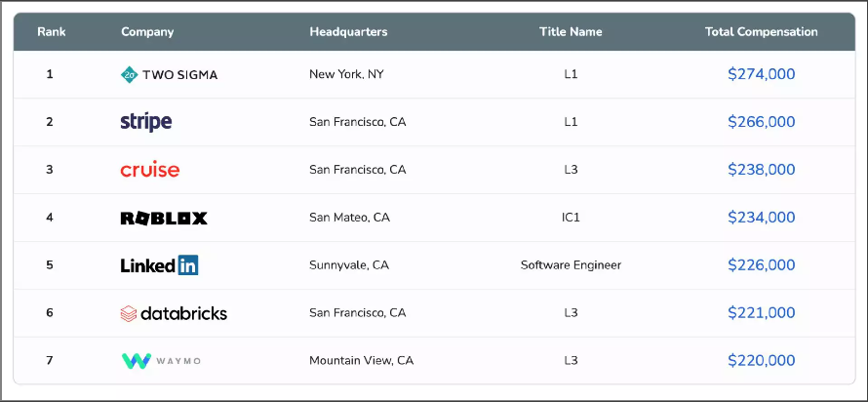The width and height of the screenshot is (868, 402).
Task: Open the Stripe logo
Action: (146, 122)
